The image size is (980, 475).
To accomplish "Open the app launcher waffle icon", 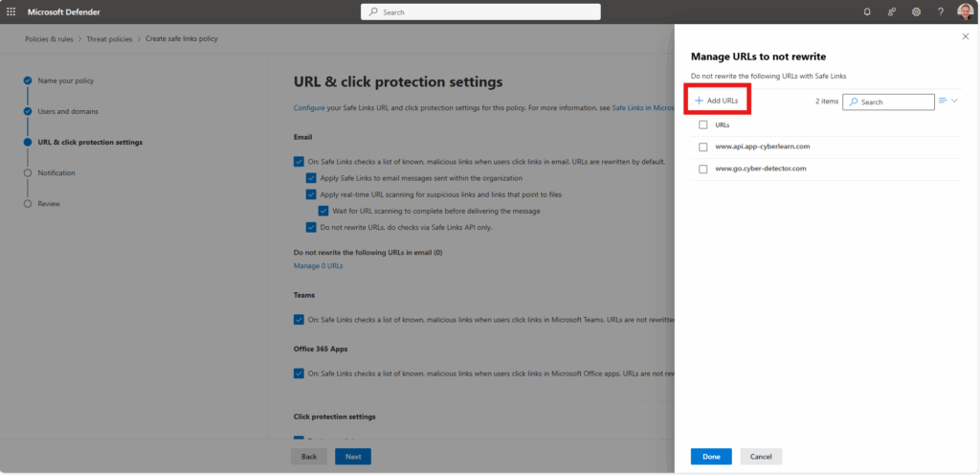I will tap(11, 11).
